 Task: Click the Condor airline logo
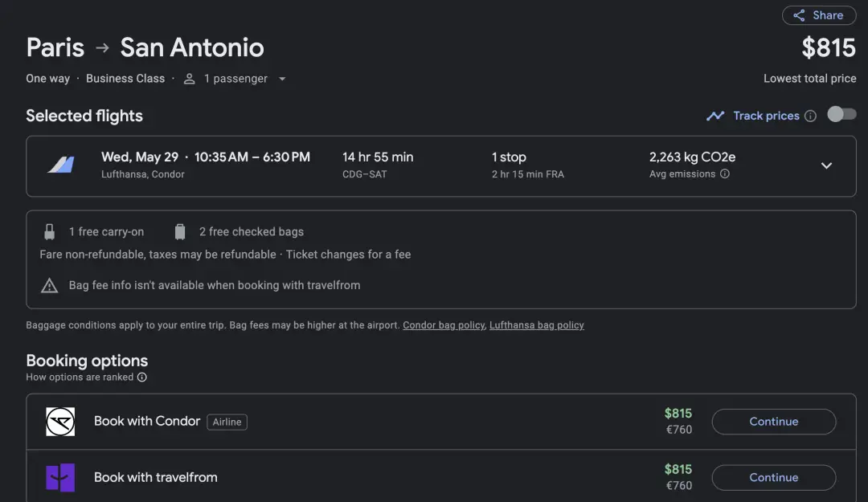pos(60,422)
